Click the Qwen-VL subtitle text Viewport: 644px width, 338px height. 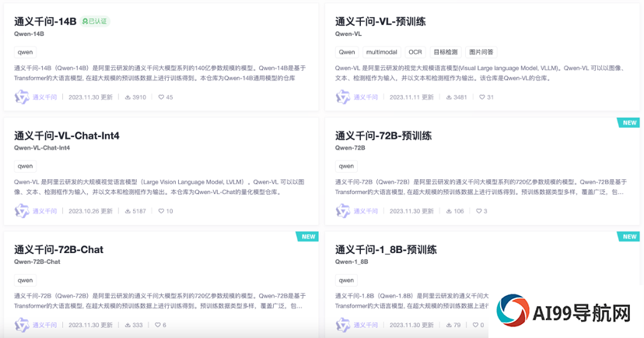click(348, 33)
